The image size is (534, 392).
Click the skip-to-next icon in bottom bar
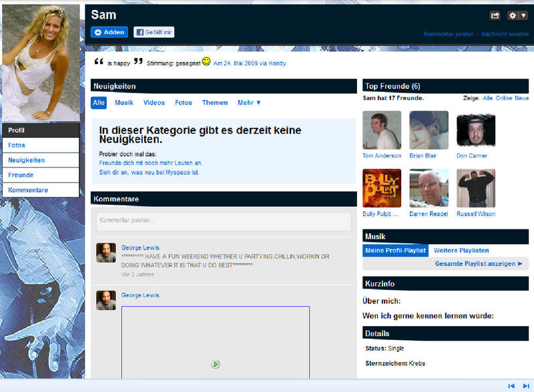[526, 386]
